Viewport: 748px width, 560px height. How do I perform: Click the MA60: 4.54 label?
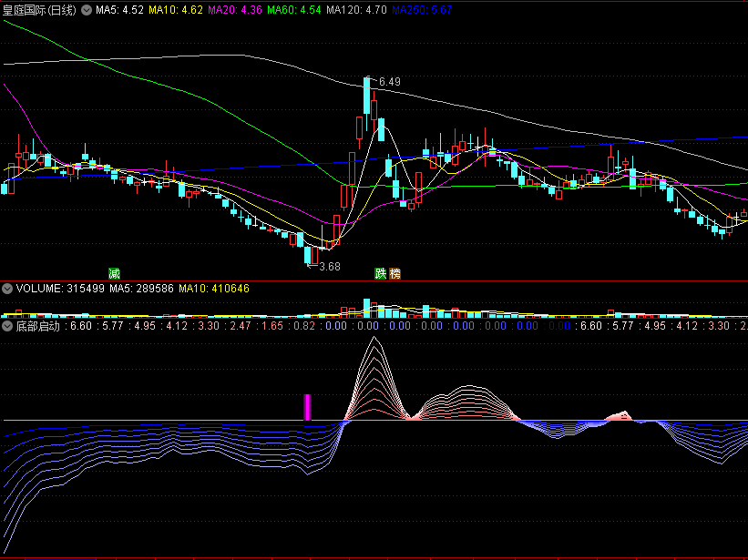click(x=294, y=10)
